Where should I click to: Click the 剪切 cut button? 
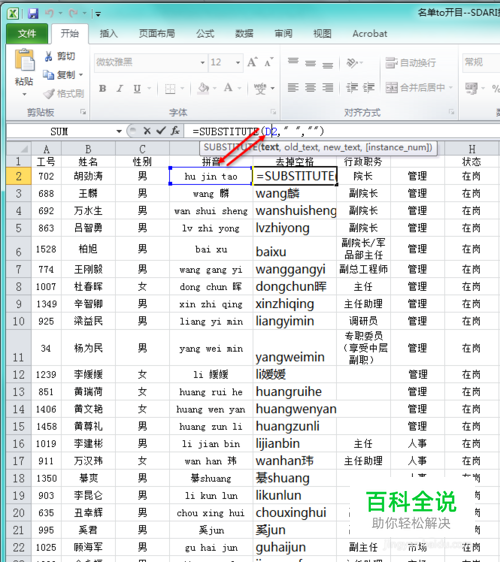59,56
